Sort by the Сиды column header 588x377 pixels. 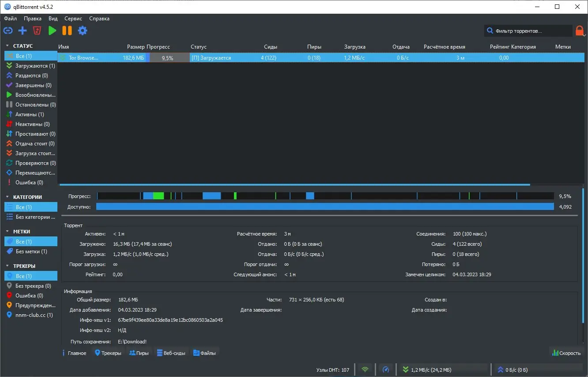tap(271, 47)
